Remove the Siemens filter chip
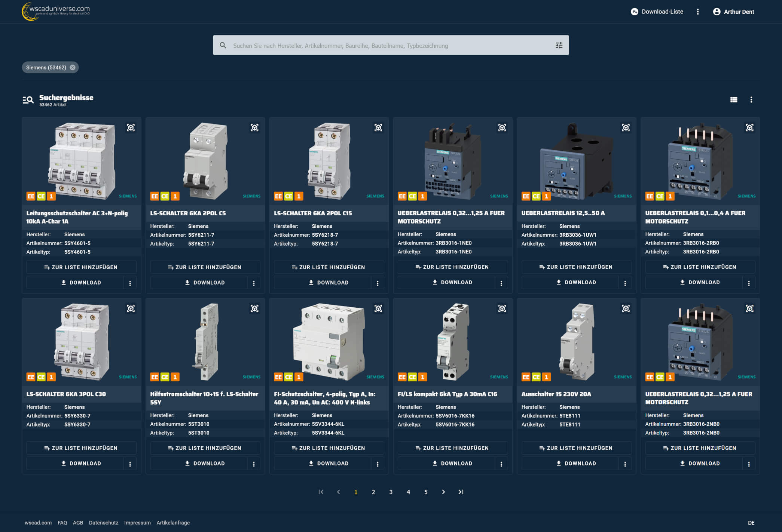 tap(73, 67)
